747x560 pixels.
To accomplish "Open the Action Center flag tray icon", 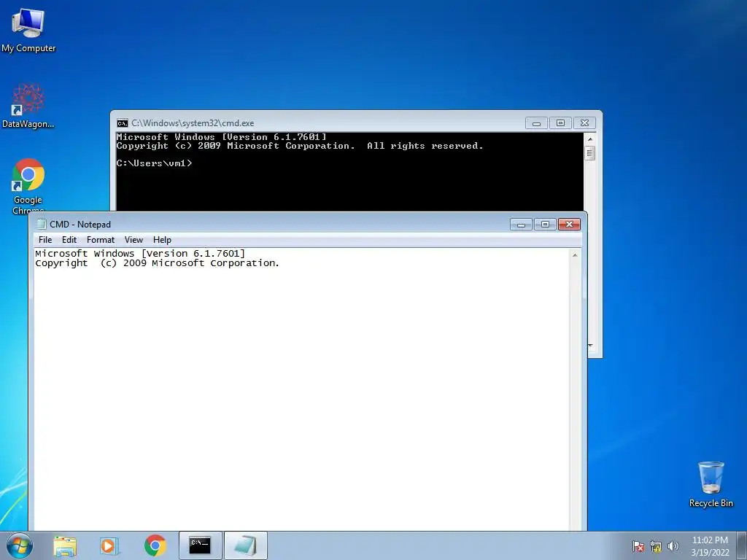I will [x=638, y=546].
